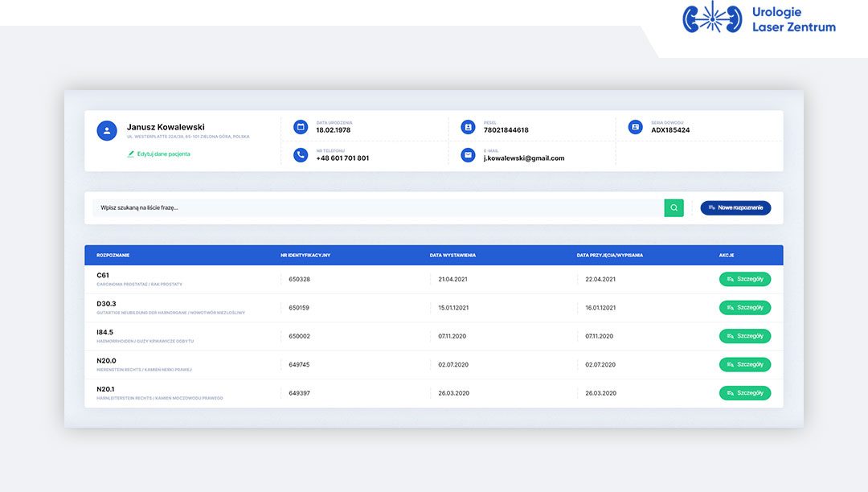Click the e-mail envelope icon
868x492 pixels.
click(469, 155)
